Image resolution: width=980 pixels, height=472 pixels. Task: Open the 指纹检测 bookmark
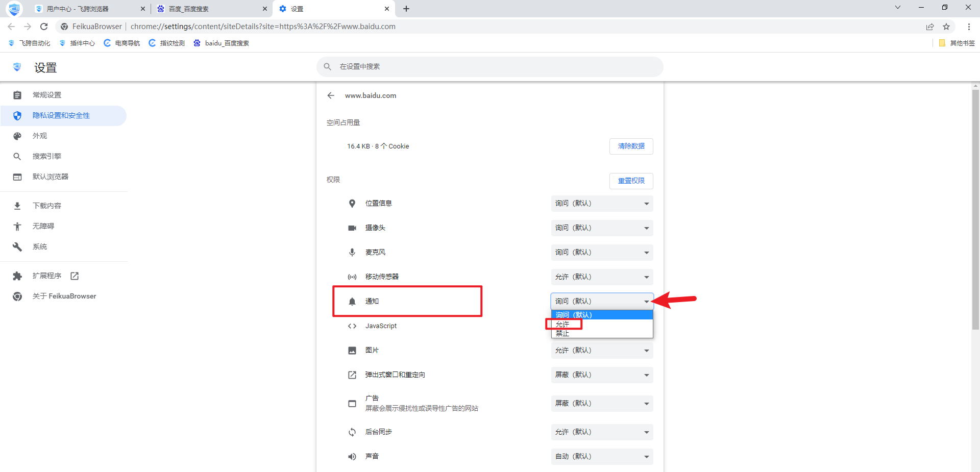167,43
